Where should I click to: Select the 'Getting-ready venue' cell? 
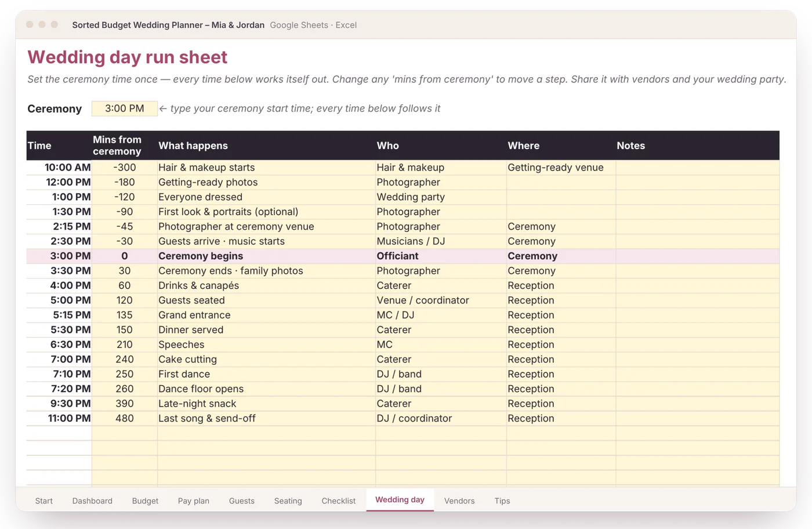click(x=561, y=168)
